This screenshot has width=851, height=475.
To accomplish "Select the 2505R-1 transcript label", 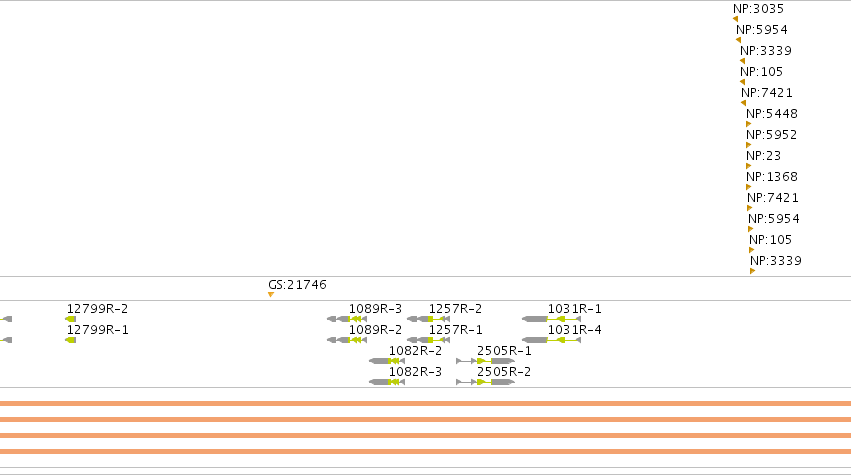I will pyautogui.click(x=504, y=351).
